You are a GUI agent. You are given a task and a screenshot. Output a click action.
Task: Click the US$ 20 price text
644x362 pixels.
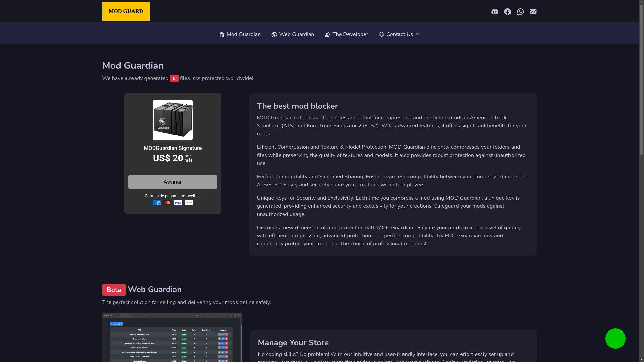pyautogui.click(x=168, y=158)
